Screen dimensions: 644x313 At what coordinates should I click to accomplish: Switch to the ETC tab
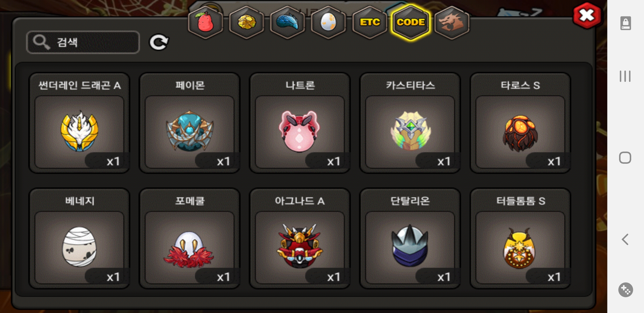pos(370,22)
